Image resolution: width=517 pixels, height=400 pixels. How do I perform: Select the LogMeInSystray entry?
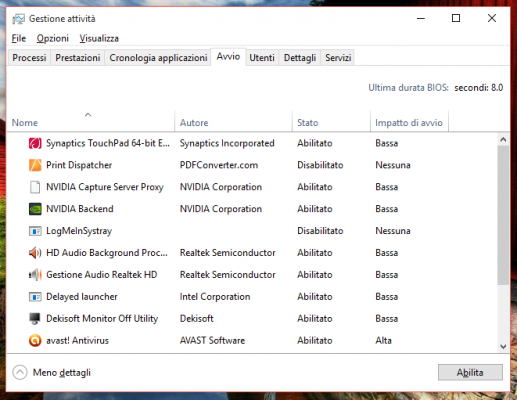point(79,231)
